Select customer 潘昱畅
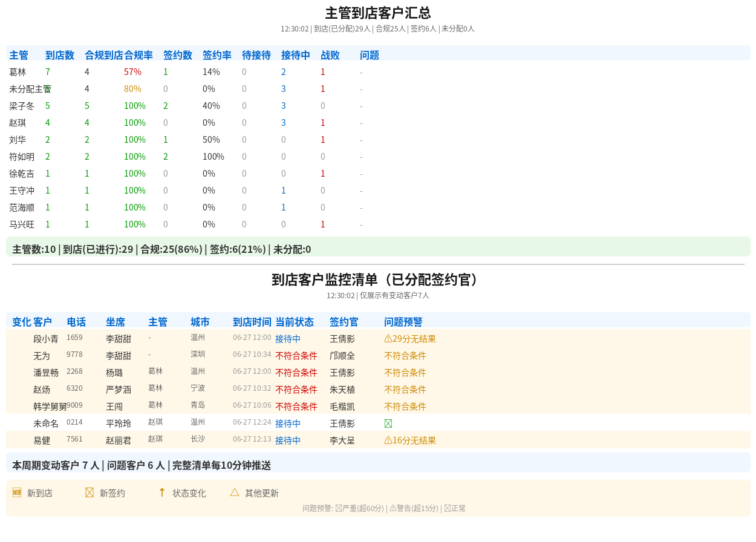Viewport: 756px width, 542px height. pyautogui.click(x=46, y=373)
